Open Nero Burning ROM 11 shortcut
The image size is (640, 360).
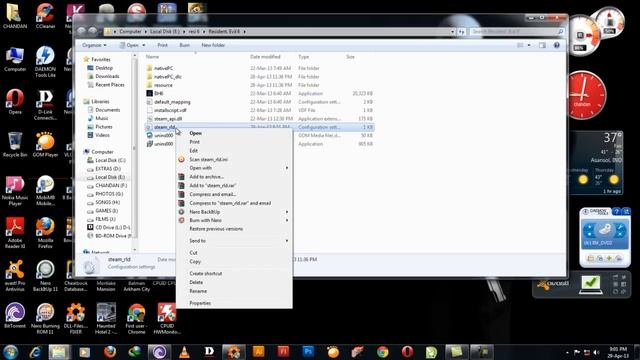pos(45,318)
